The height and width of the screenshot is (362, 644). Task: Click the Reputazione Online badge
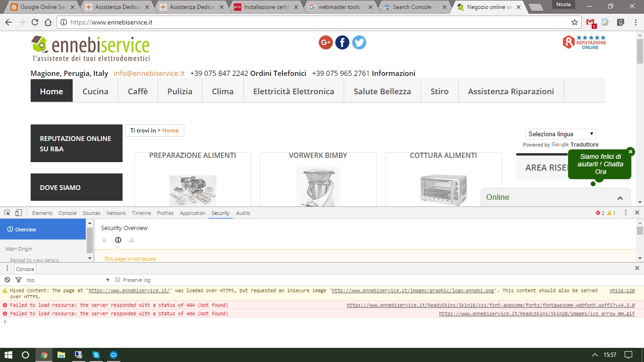pyautogui.click(x=584, y=42)
